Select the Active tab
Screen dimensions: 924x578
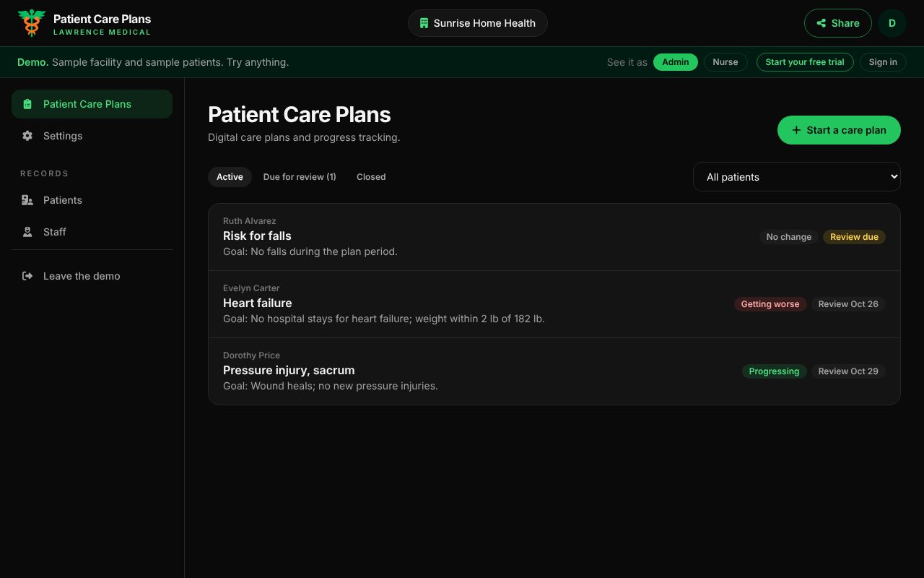[230, 177]
